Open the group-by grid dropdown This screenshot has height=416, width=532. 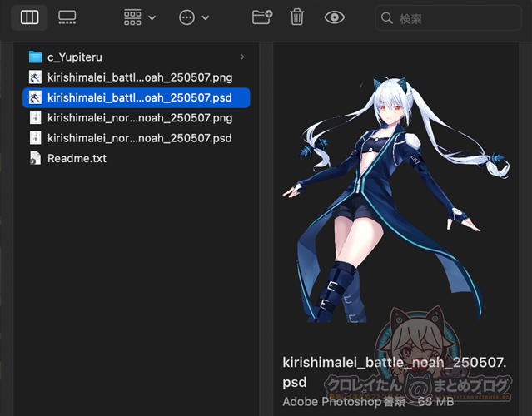[x=139, y=17]
